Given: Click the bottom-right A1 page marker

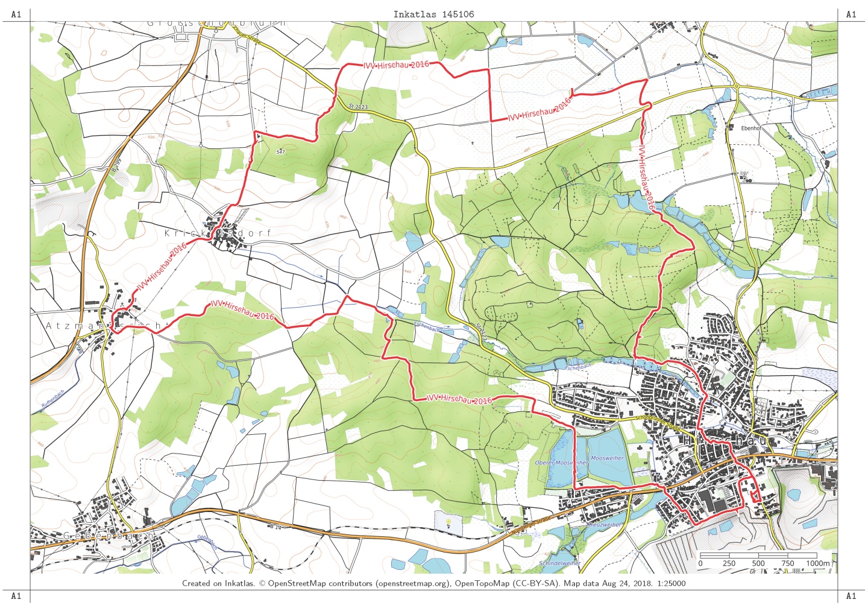Looking at the screenshot, I should (851, 596).
